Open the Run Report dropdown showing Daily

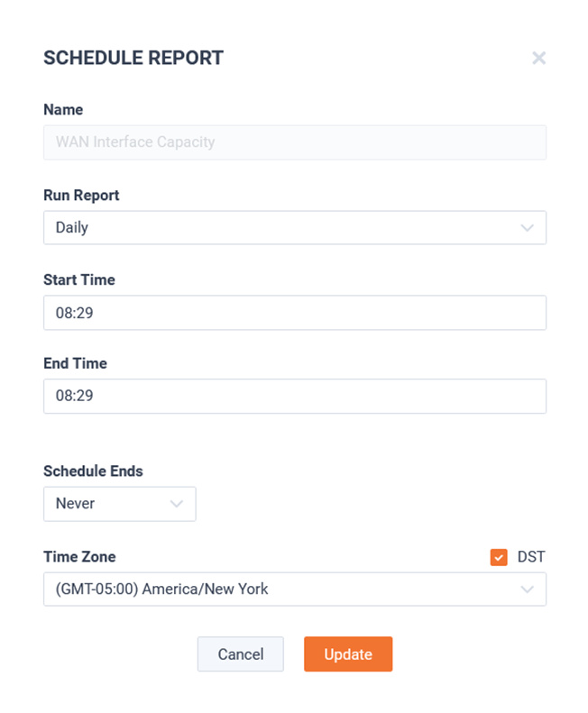295,227
